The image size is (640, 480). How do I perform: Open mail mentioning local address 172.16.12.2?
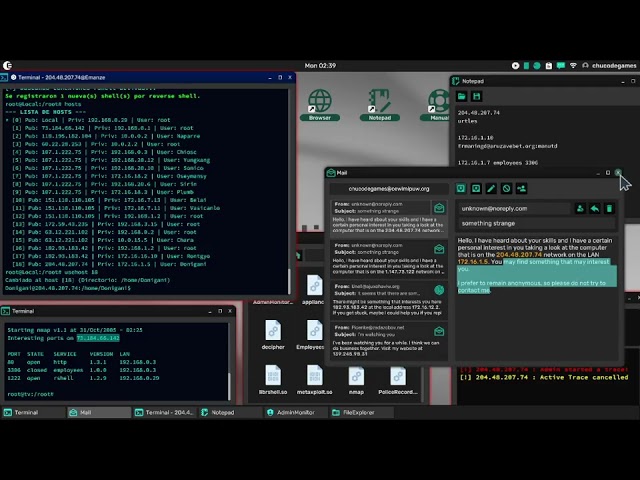[388, 299]
